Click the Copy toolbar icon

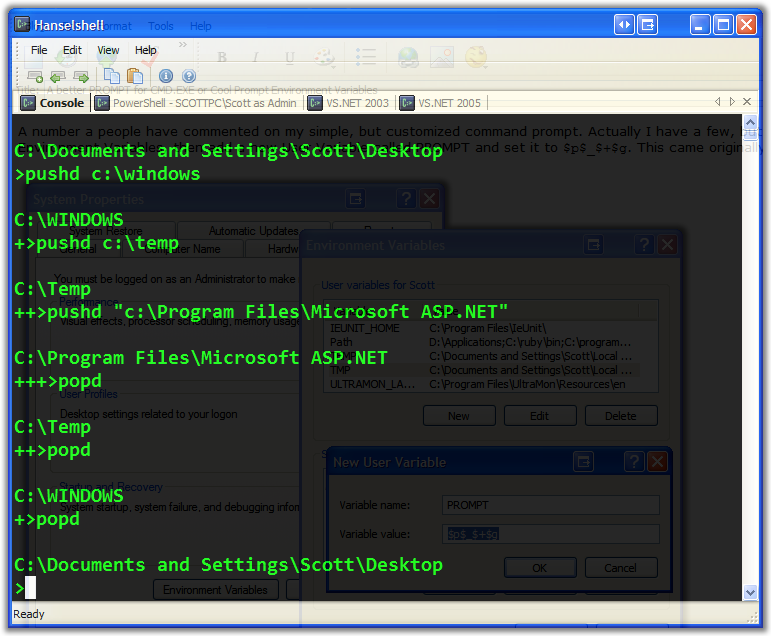[x=110, y=76]
